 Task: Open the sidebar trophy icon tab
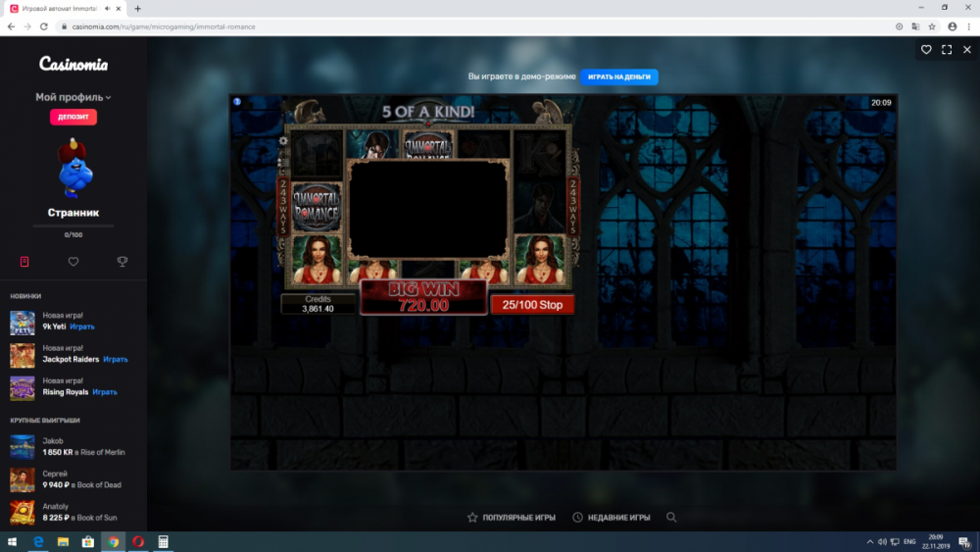122,262
